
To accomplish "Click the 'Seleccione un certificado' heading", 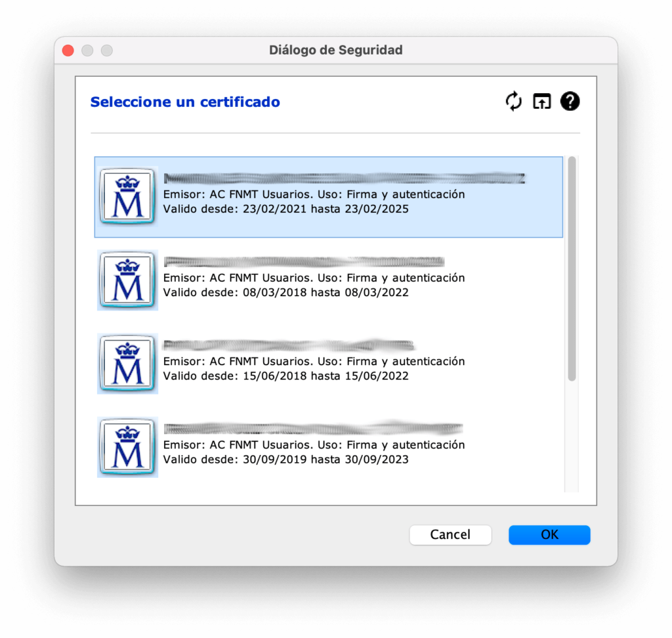I will click(185, 102).
